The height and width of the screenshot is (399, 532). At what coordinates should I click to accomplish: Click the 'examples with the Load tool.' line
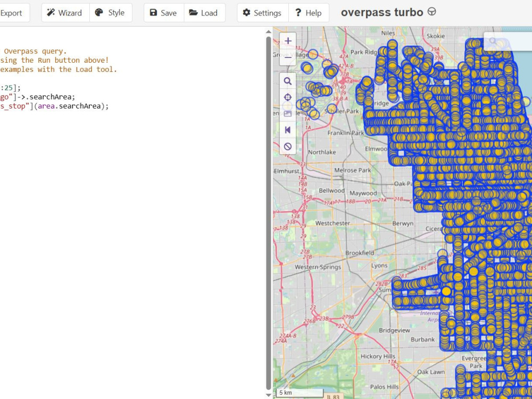tap(59, 69)
